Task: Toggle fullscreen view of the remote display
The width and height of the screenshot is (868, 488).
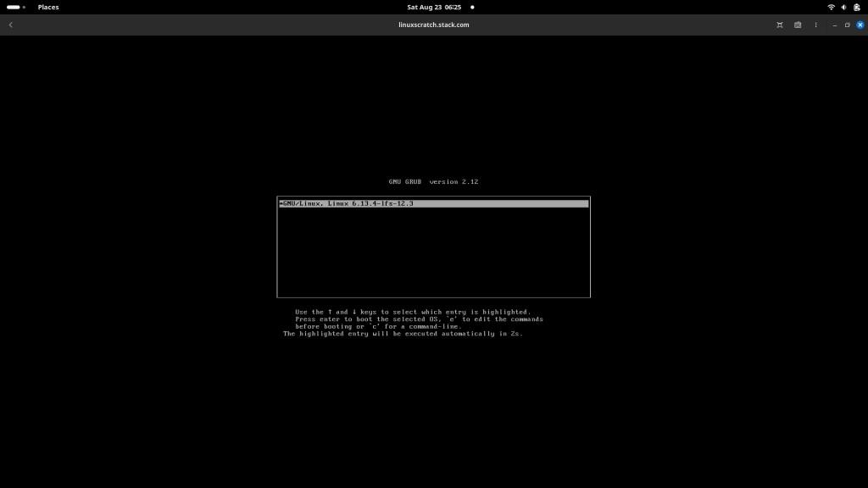Action: tap(780, 25)
